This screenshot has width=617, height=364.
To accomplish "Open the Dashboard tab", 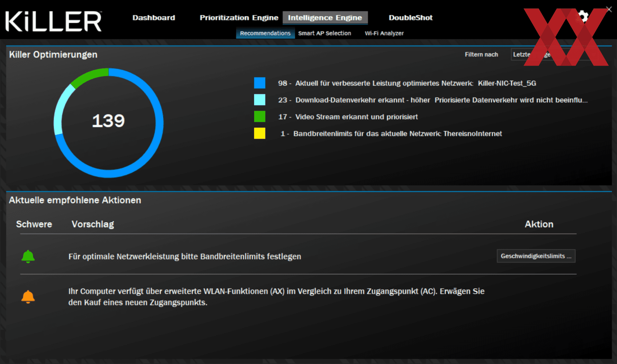I will click(154, 18).
